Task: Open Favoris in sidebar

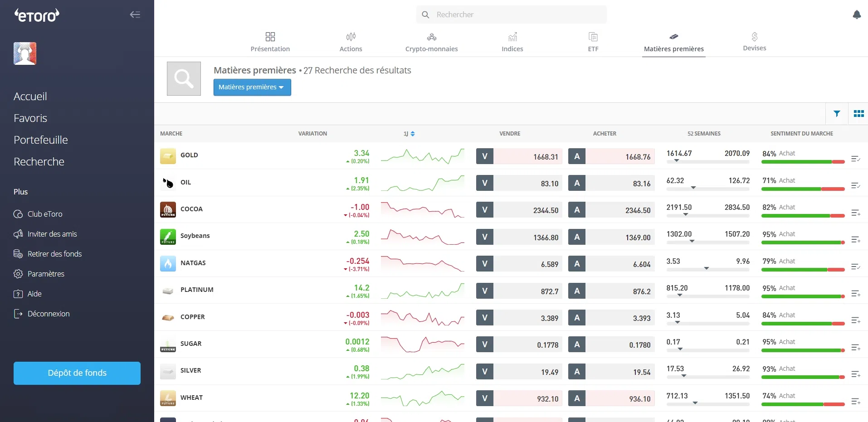Action: (30, 118)
